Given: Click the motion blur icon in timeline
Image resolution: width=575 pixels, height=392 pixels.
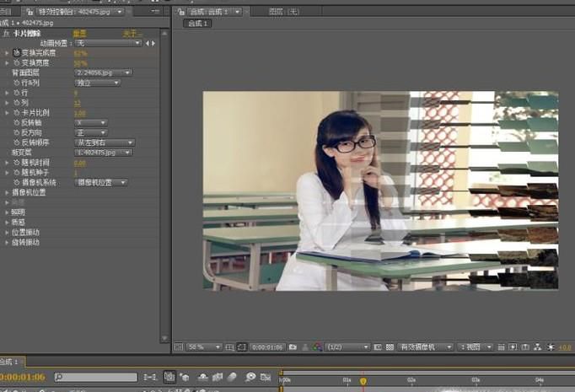Looking at the screenshot, I should point(233,378).
